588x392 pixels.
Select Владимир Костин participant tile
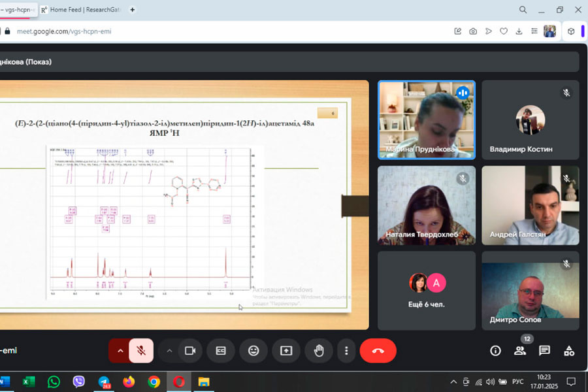click(531, 120)
